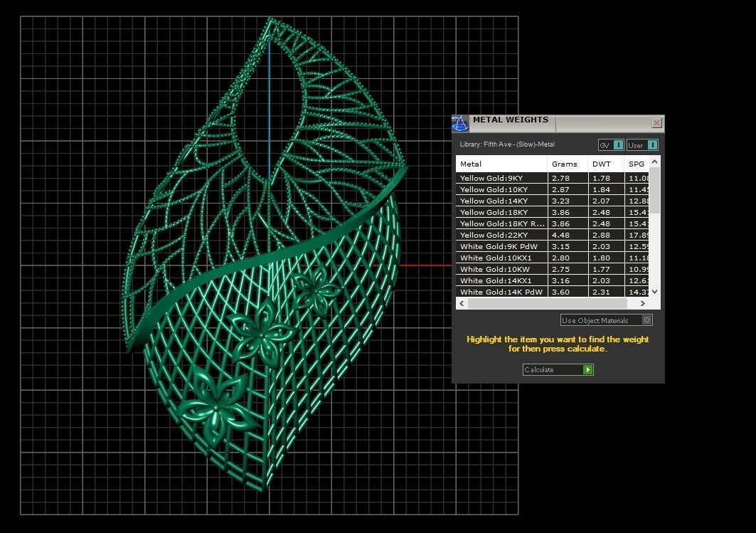Select the White Gold:10KX1 row
The width and height of the screenshot is (756, 533).
(x=552, y=258)
